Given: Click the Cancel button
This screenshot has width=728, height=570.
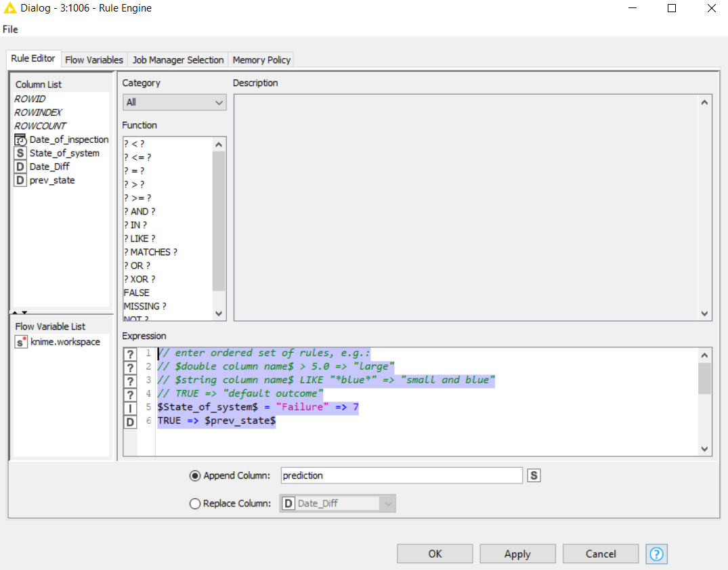Looking at the screenshot, I should point(601,554).
